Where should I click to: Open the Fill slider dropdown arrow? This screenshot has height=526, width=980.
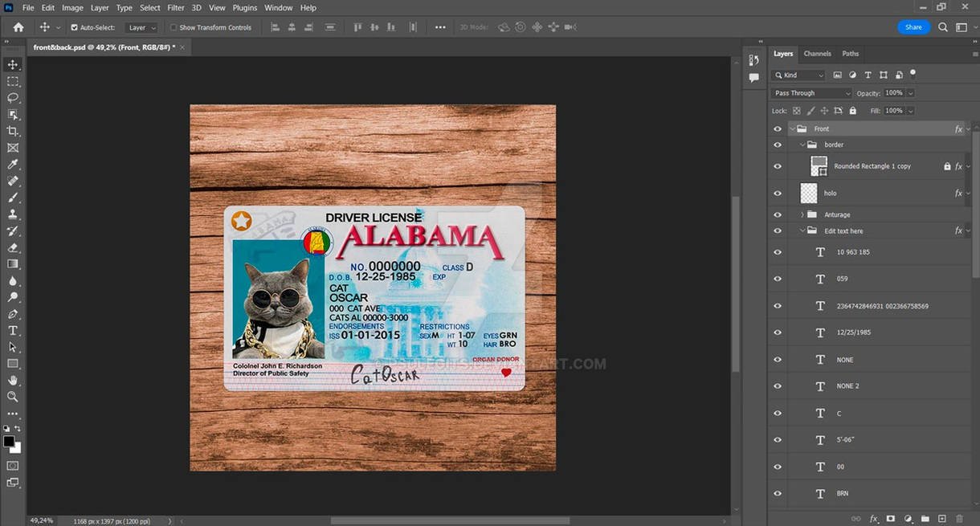[x=909, y=111]
